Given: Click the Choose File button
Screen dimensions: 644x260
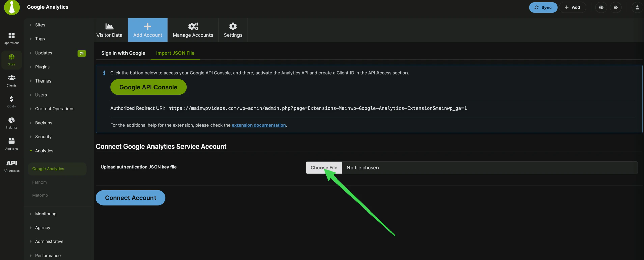Looking at the screenshot, I should click(x=324, y=168).
